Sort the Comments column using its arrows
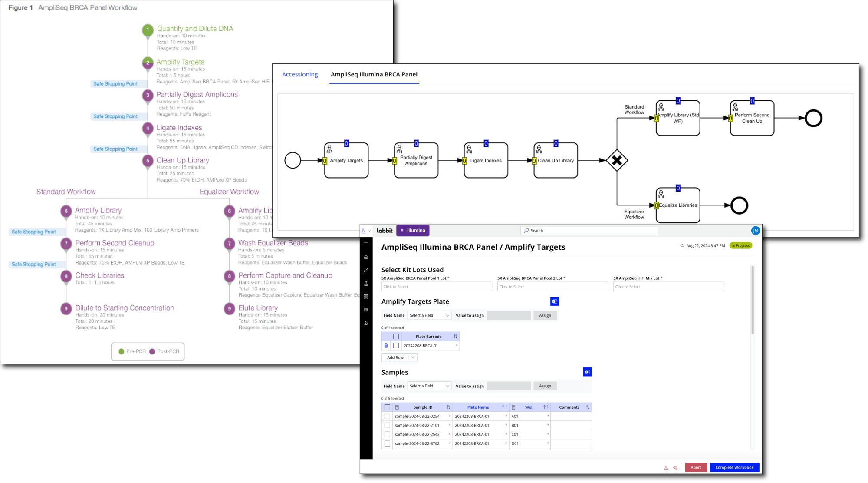Screen dimensions: 868x483 (x=588, y=407)
